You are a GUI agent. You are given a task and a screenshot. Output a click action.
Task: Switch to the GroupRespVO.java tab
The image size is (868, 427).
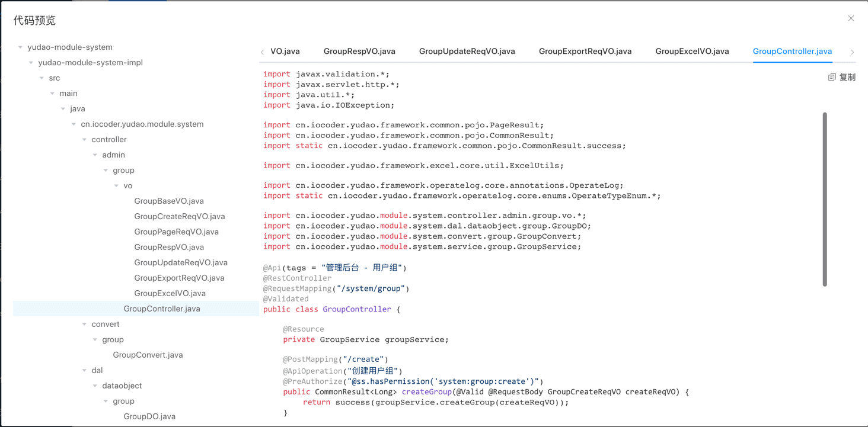(x=359, y=52)
